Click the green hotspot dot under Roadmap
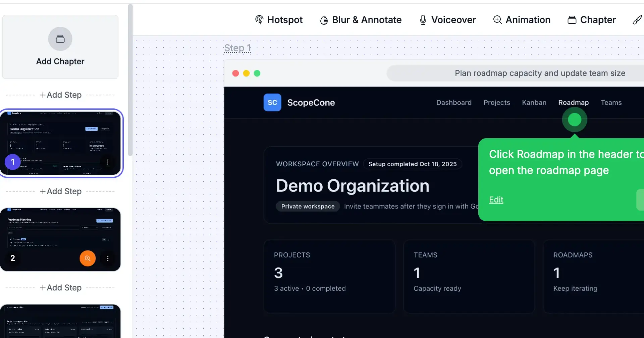 574,120
